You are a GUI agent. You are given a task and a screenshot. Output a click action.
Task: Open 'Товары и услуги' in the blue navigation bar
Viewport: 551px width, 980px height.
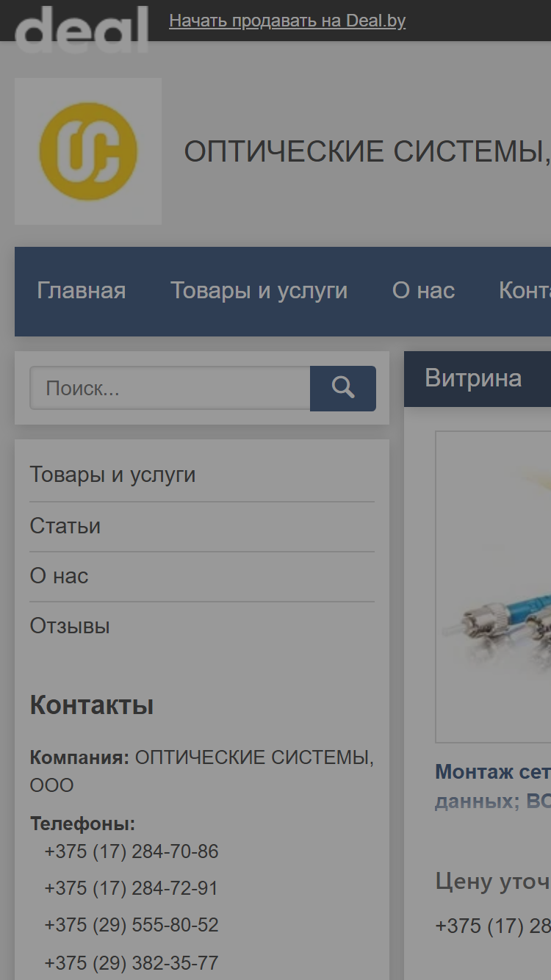click(x=259, y=291)
